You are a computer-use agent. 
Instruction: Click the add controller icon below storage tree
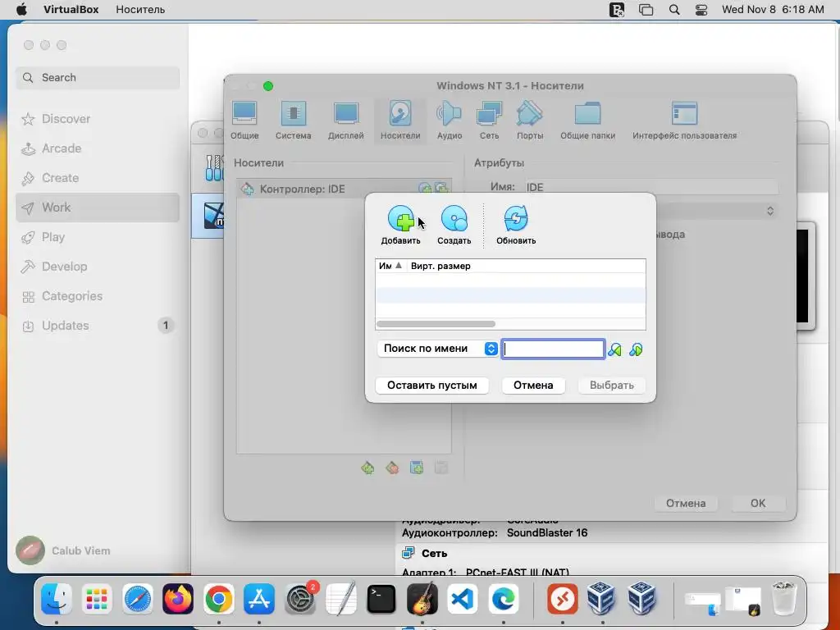click(x=367, y=468)
